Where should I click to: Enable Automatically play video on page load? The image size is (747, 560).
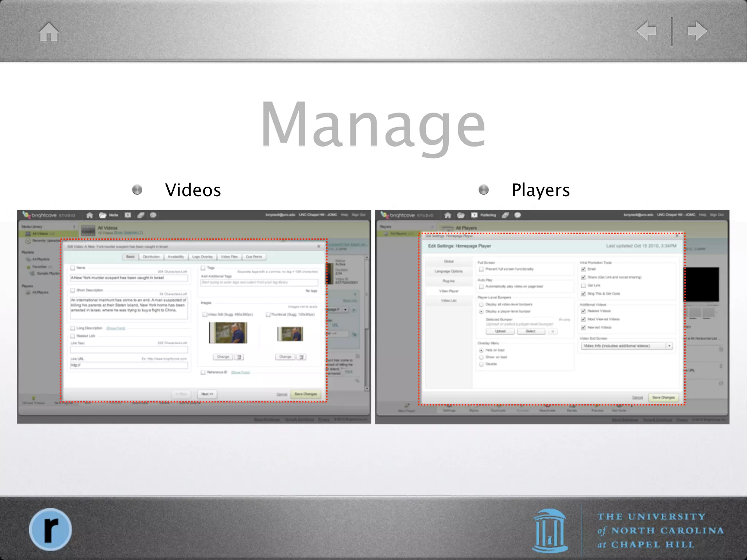point(481,287)
